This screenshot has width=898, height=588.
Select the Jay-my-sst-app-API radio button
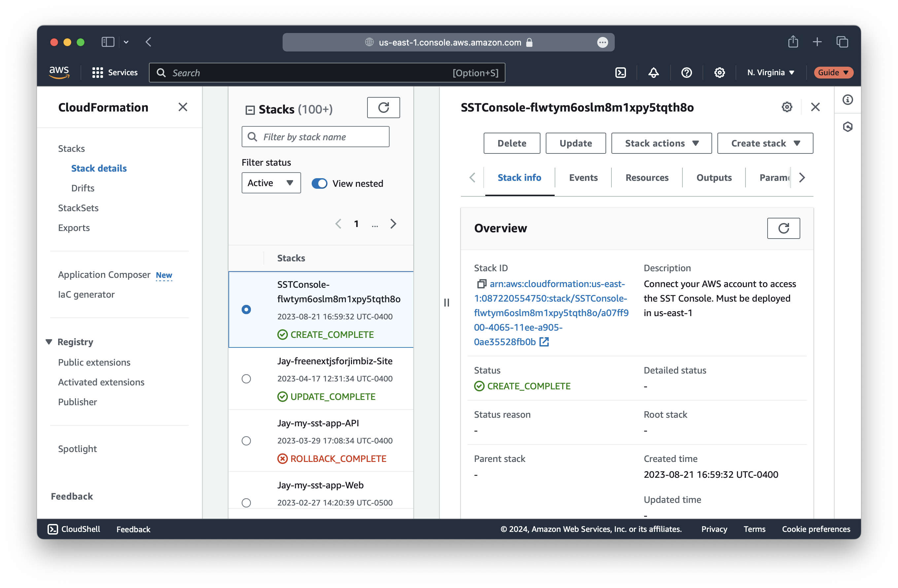246,441
